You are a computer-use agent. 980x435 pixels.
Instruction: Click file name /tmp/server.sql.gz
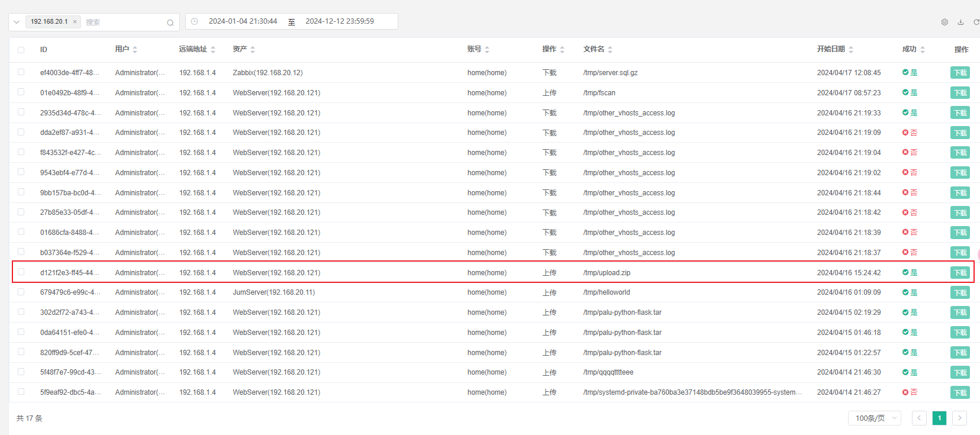[x=610, y=73]
